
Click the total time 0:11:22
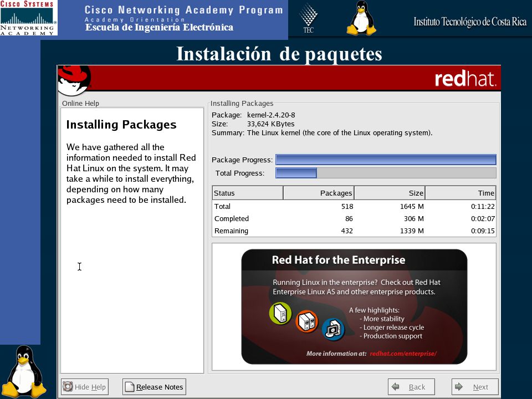(483, 206)
